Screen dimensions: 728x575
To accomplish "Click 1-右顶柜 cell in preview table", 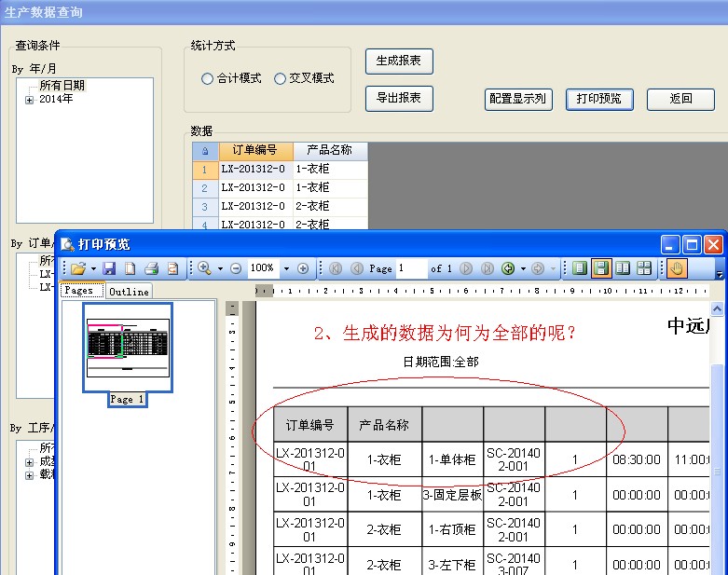I will pos(452,529).
